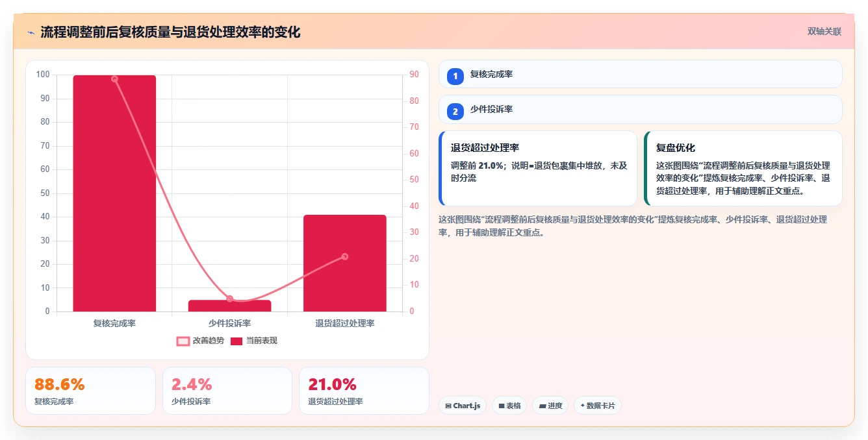Viewport: 868px width, 440px height.
Task: Click the lightning icon beside the title
Action: (x=31, y=32)
